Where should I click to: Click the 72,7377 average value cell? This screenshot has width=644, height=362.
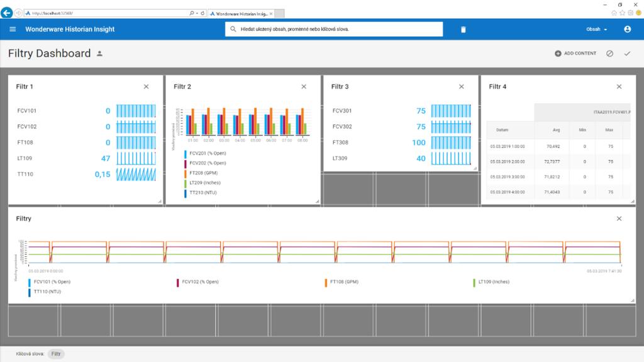click(x=552, y=162)
